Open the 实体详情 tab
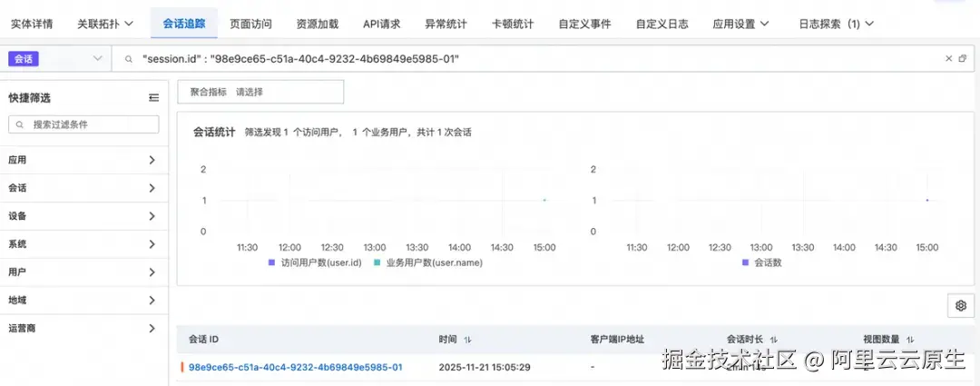The width and height of the screenshot is (980, 386). point(32,25)
